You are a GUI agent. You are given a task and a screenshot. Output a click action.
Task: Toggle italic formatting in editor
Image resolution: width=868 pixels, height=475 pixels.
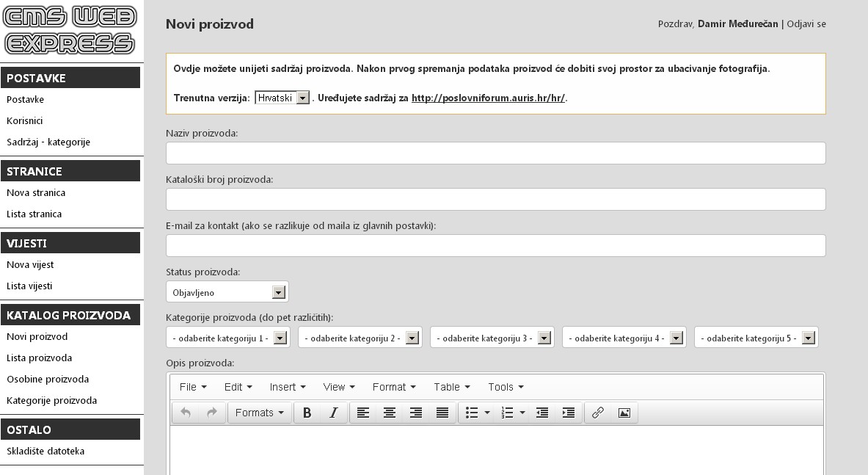[333, 413]
